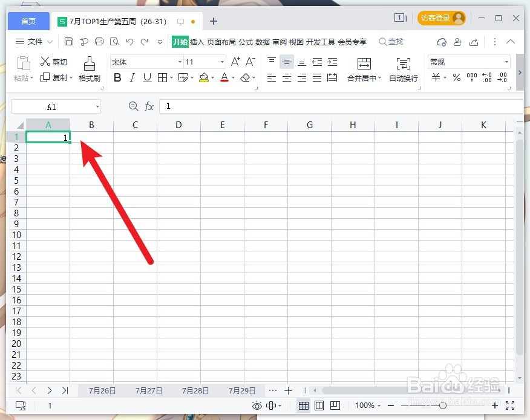
Task: Toggle underline formatting
Action: (x=147, y=77)
